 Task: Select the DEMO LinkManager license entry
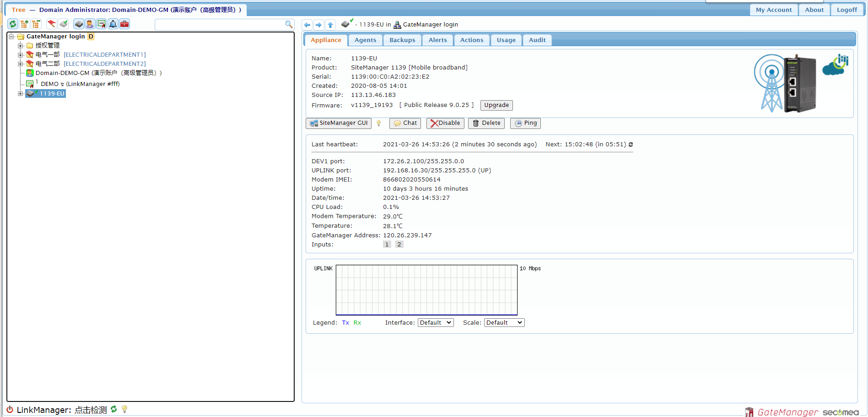click(x=80, y=84)
